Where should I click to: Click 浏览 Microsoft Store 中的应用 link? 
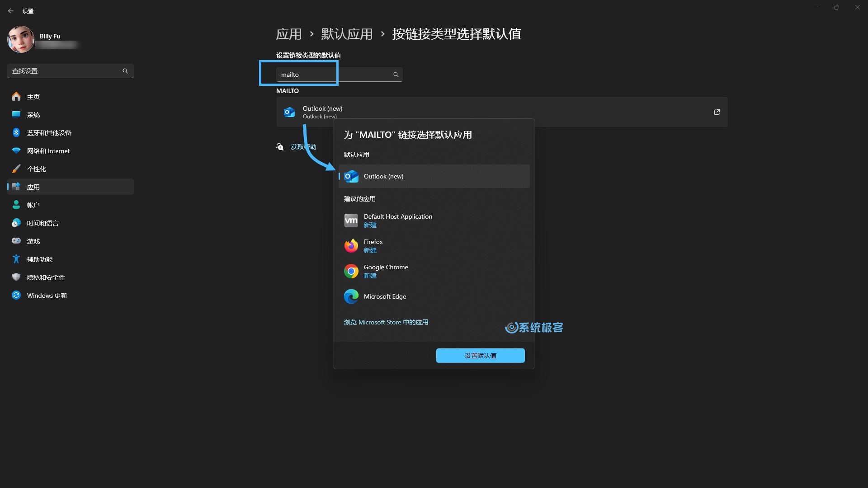(386, 322)
